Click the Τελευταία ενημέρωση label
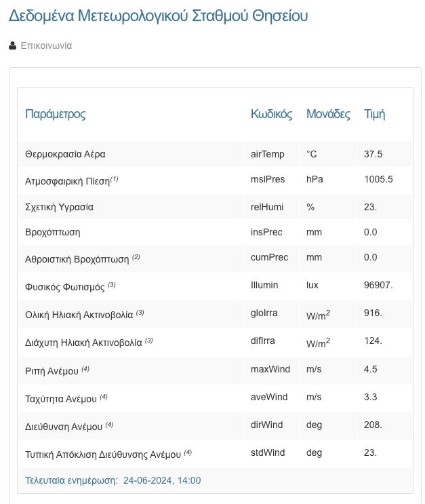 [71, 480]
